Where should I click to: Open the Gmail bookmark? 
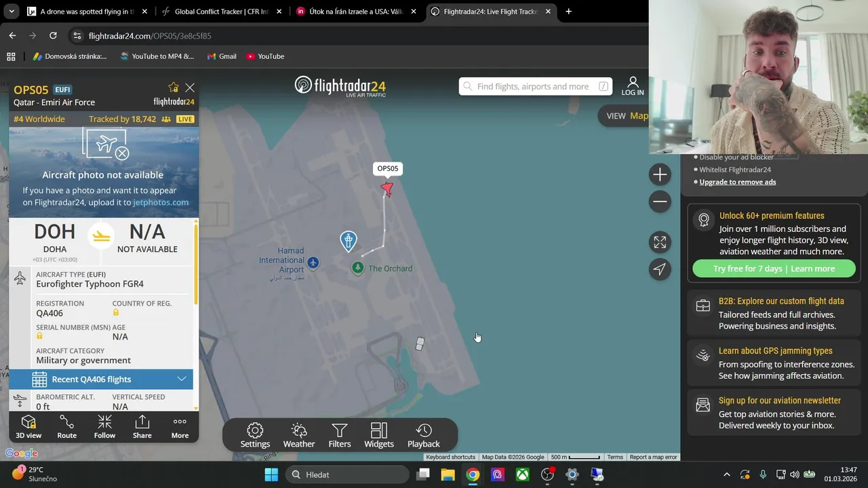point(222,56)
